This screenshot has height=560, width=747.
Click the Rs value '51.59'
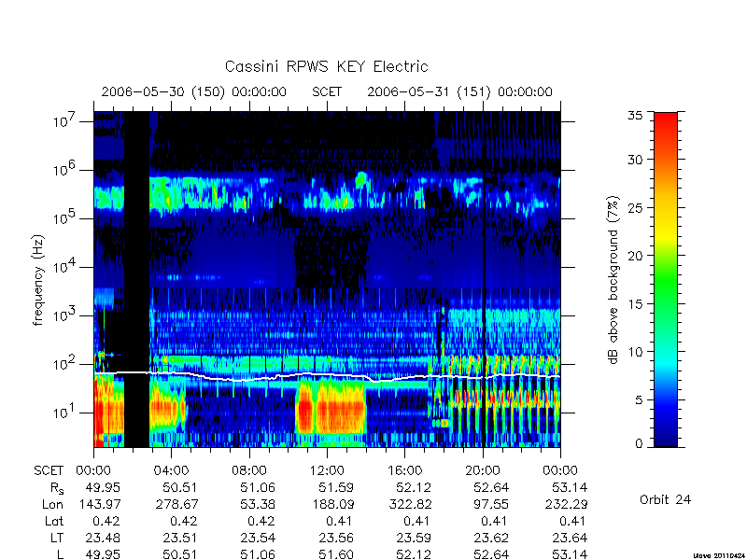click(x=336, y=487)
